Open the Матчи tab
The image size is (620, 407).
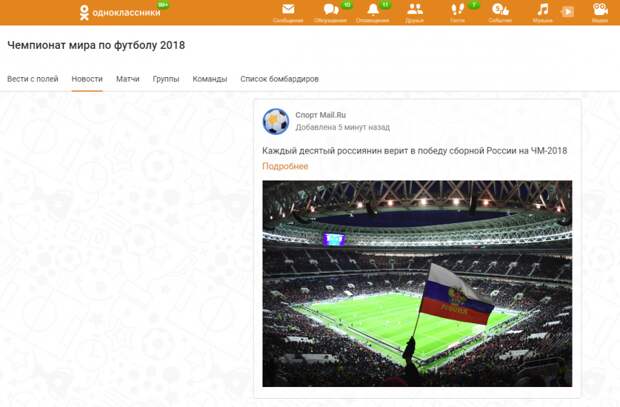click(128, 79)
